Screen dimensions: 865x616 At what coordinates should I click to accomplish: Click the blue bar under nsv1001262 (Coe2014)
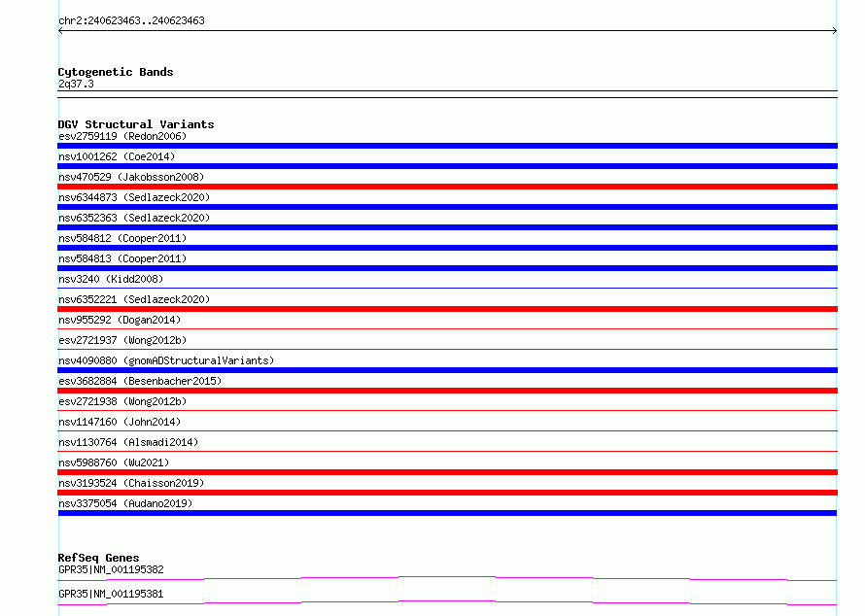click(x=447, y=166)
